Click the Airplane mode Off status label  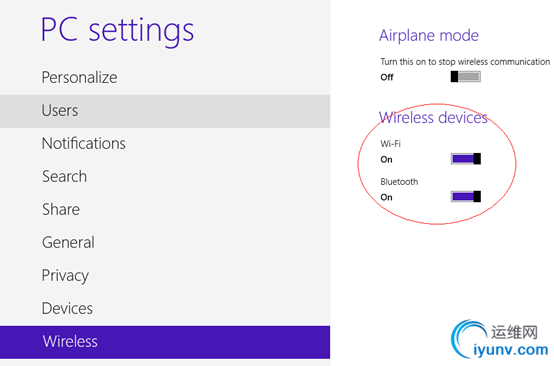[x=387, y=77]
